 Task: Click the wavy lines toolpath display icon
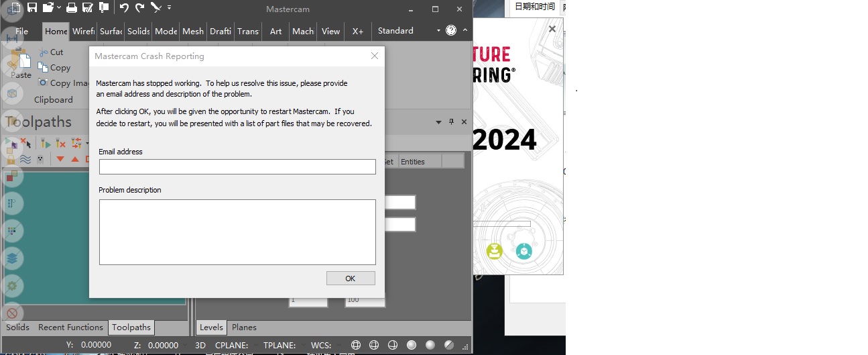click(25, 159)
